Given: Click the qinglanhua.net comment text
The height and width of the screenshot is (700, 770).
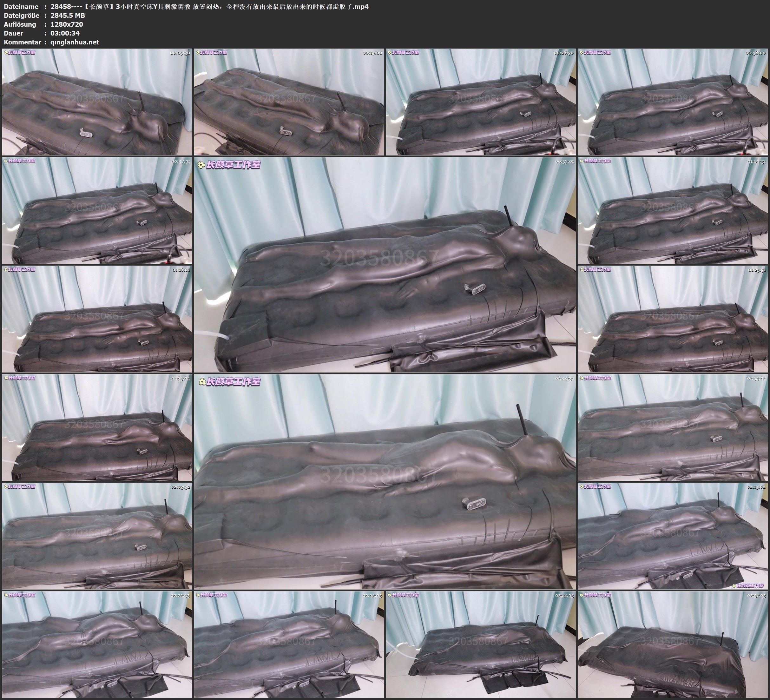Looking at the screenshot, I should tap(75, 42).
